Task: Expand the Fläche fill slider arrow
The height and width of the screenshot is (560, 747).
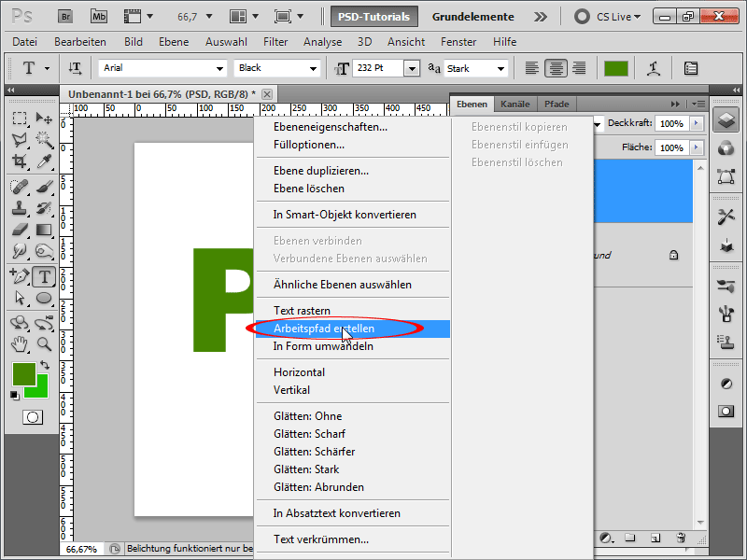Action: (696, 147)
